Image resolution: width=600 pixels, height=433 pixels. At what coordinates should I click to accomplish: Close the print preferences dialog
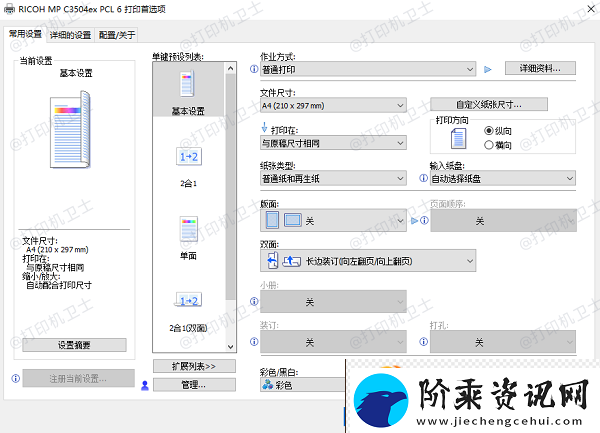(591, 8)
